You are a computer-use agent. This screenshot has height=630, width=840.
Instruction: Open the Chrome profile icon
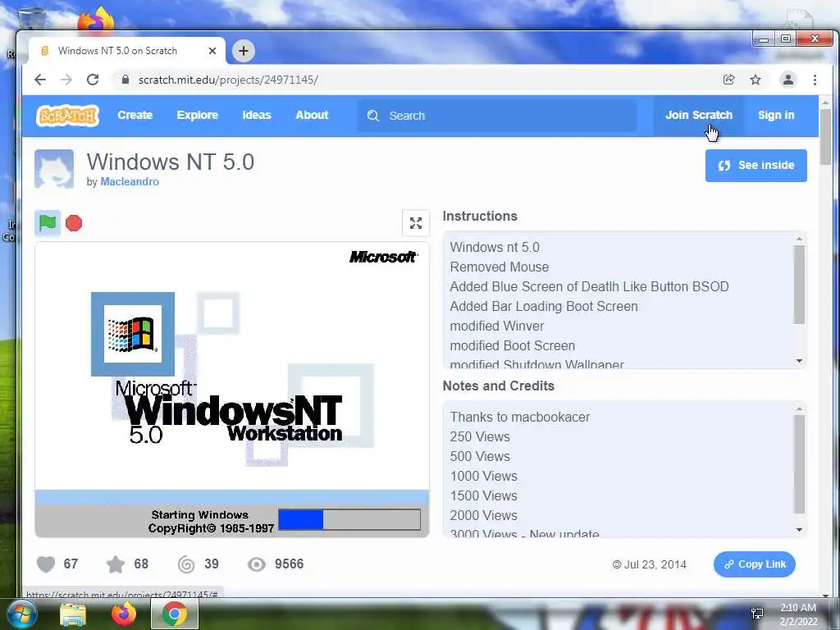[788, 80]
